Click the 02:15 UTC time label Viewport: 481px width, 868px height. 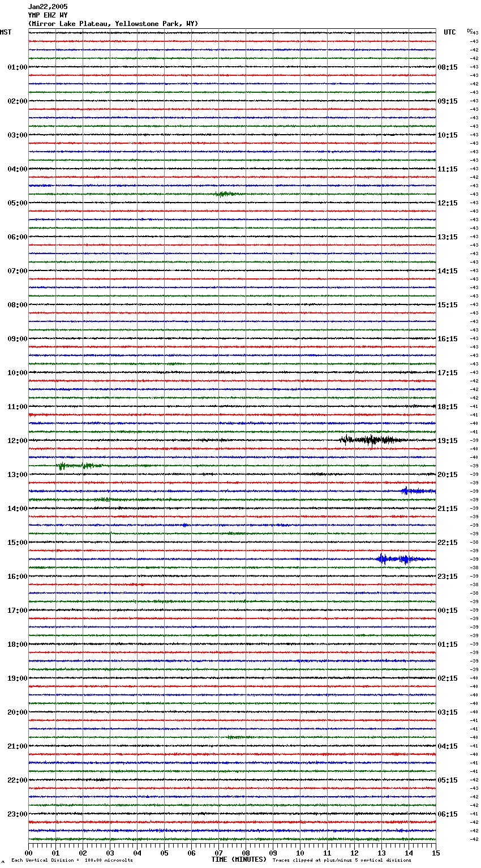click(x=448, y=678)
